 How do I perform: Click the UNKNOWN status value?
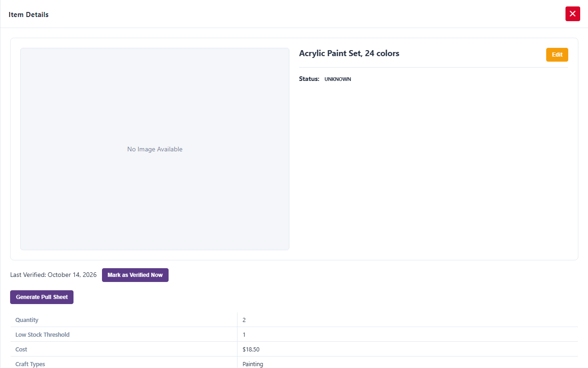tap(338, 79)
